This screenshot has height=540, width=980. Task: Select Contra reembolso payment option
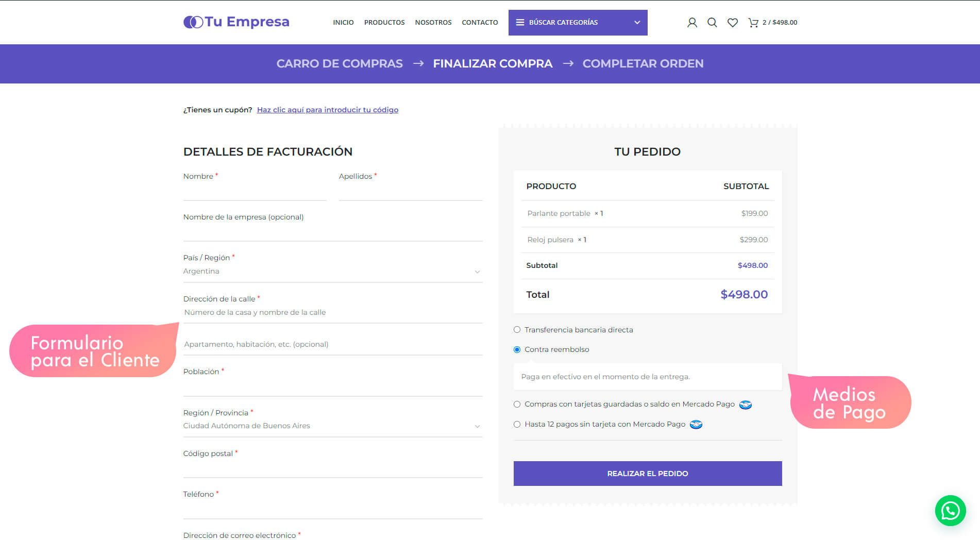[517, 349]
